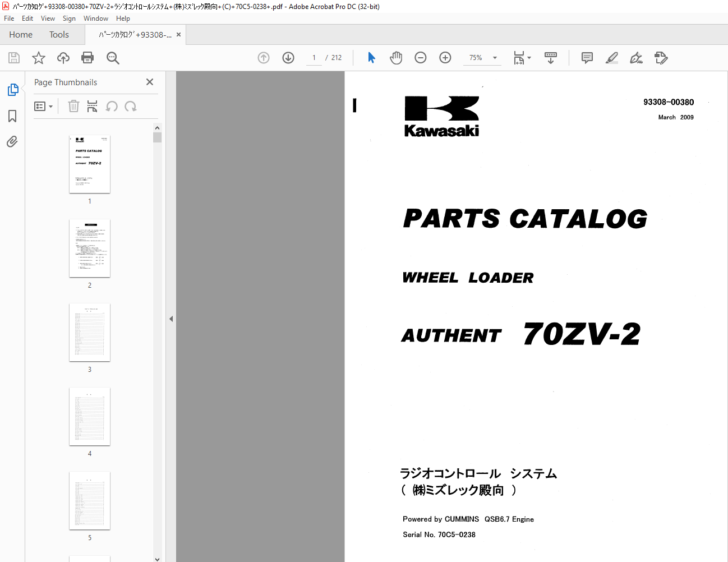This screenshot has height=562, width=728.
Task: Zoom in with plus icon
Action: (x=445, y=58)
